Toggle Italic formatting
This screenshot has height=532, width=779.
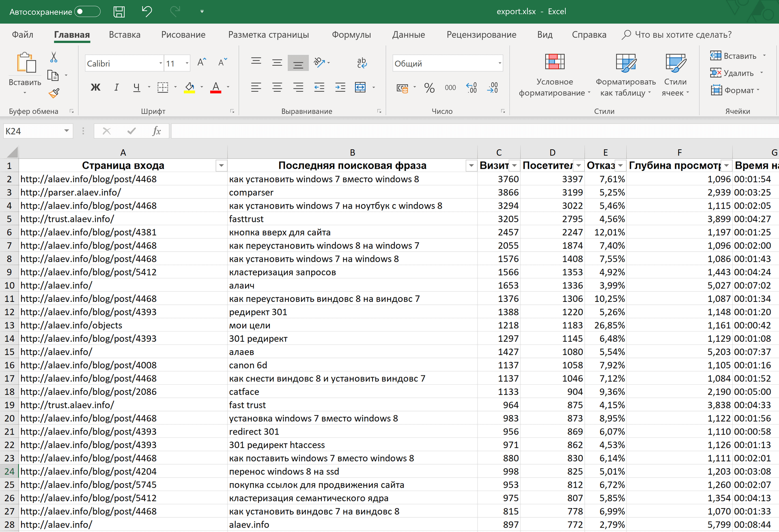pos(116,87)
